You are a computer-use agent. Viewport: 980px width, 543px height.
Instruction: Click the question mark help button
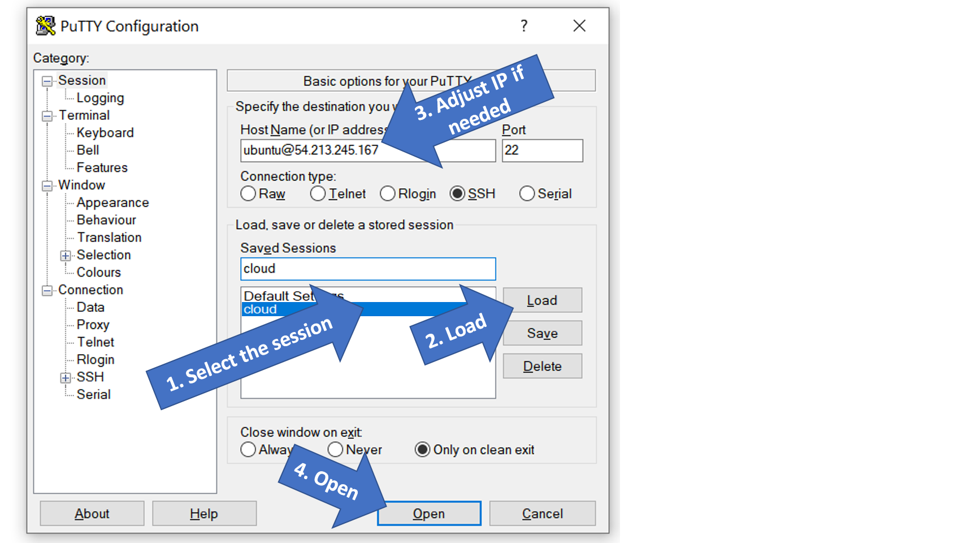tap(524, 26)
